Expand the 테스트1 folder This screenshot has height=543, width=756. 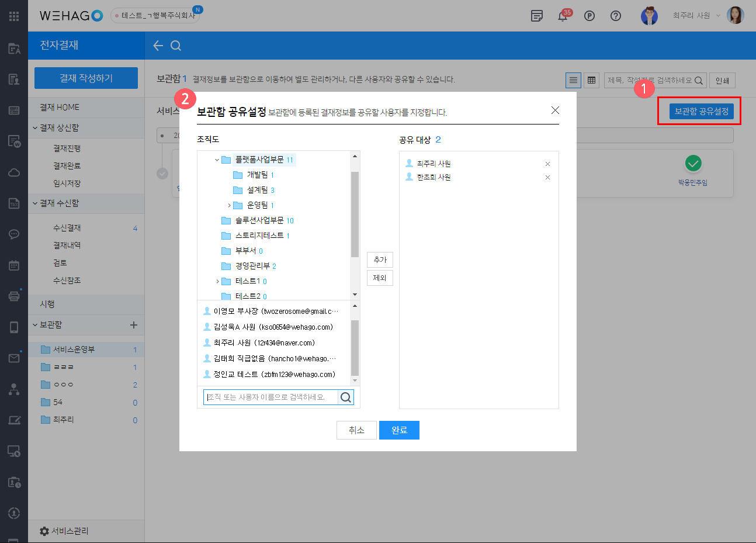217,281
